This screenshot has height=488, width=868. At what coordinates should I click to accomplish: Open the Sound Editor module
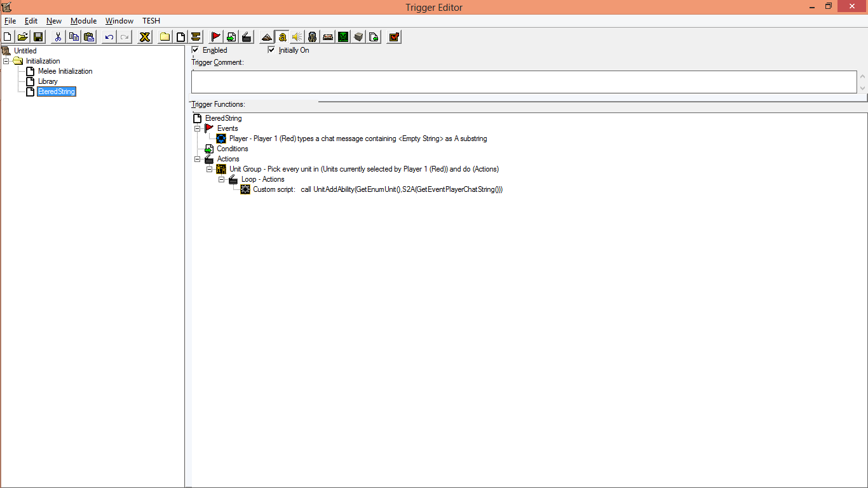point(297,37)
